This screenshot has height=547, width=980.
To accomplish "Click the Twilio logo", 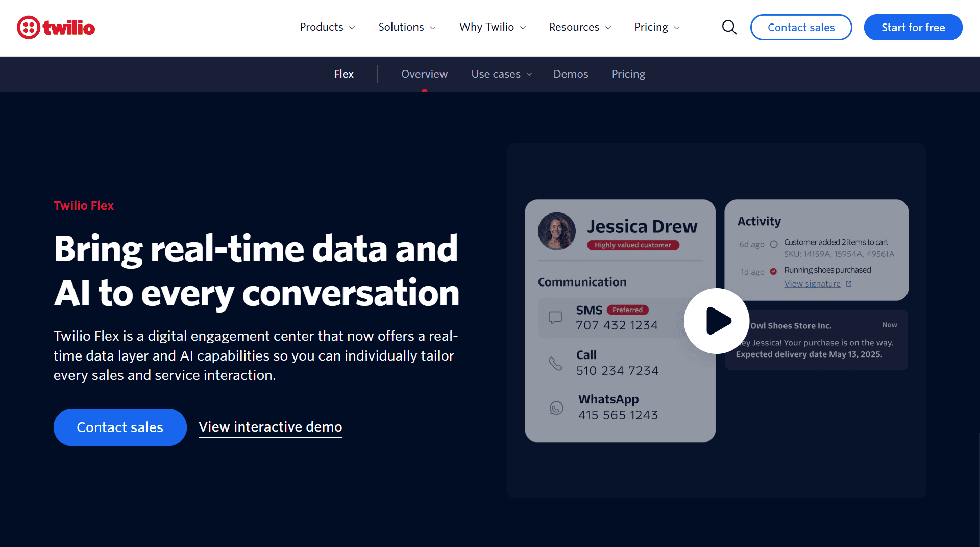I will [x=56, y=27].
